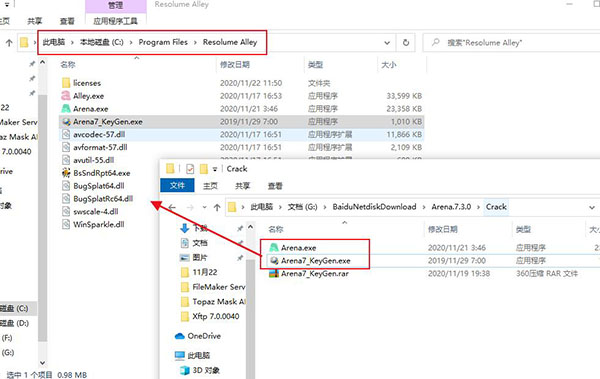
Task: Expand chevron after BaiduNetdiskDownload in Crack path
Action: coord(424,207)
